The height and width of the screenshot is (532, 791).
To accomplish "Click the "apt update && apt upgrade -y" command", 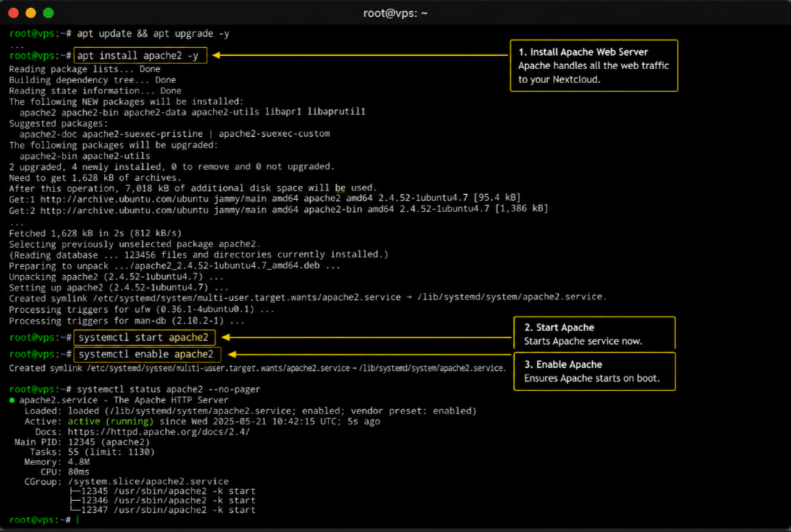I will [x=153, y=34].
